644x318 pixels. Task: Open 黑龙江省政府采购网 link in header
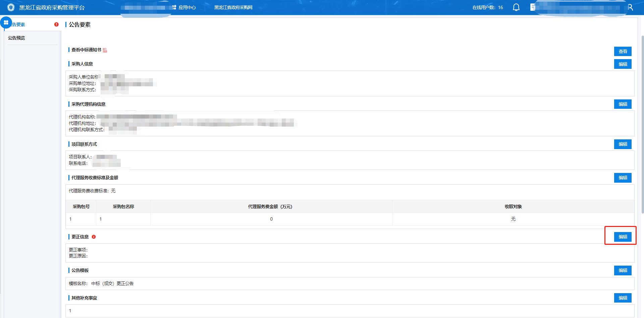pos(233,7)
